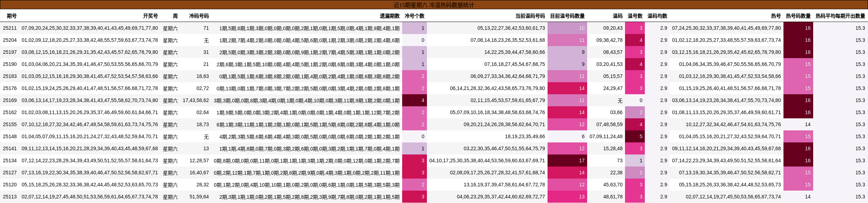
Task: Click warm numbers 09,20,43 in row 25211
Action: [x=613, y=28]
